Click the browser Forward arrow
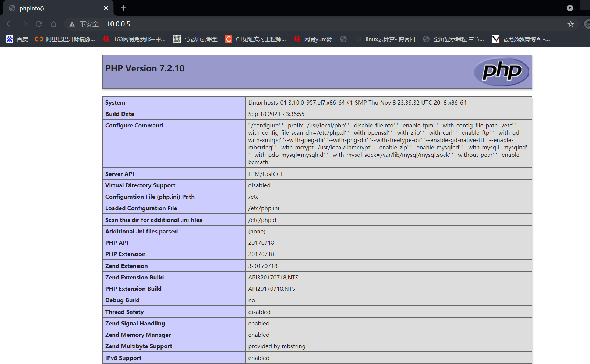Screen dimensions: 590x364 coord(24,24)
